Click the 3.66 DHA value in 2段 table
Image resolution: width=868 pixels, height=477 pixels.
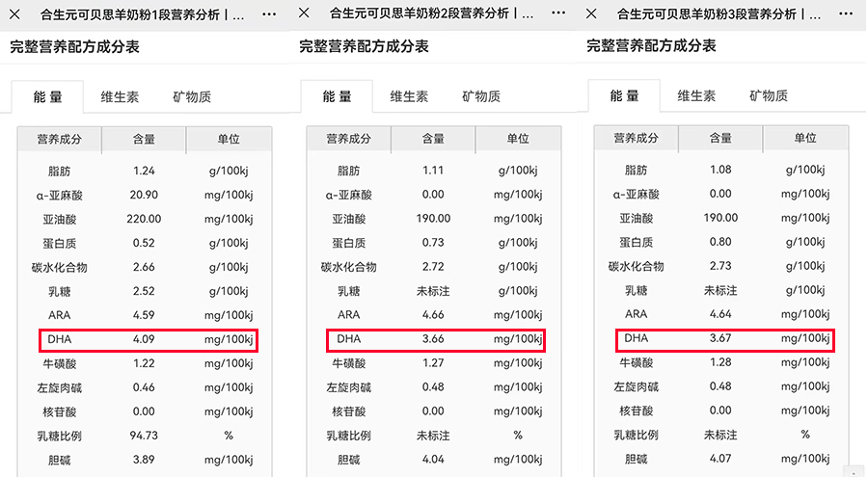[433, 339]
